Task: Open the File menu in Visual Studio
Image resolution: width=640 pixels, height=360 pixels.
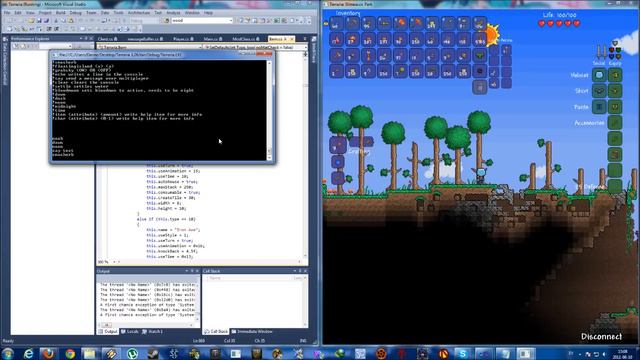Action: tap(7, 13)
